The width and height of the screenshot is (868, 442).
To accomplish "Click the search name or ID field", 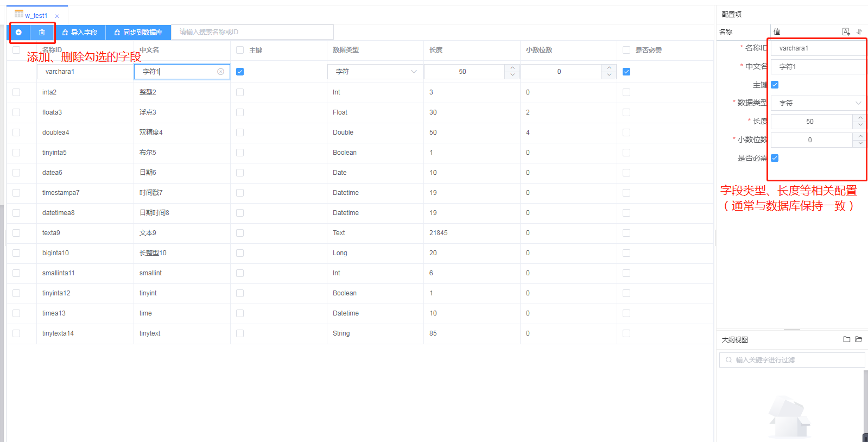I will point(252,32).
